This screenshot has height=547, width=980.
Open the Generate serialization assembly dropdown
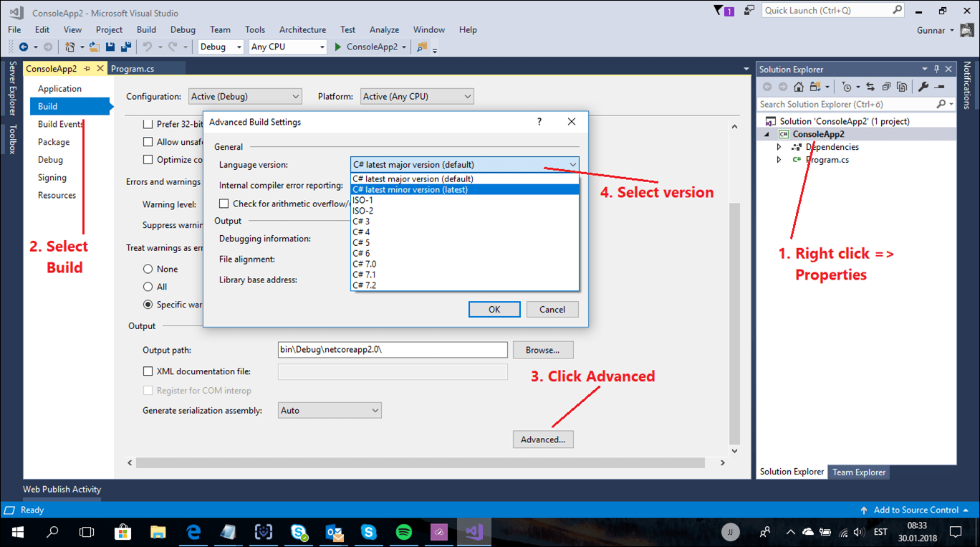(x=329, y=409)
